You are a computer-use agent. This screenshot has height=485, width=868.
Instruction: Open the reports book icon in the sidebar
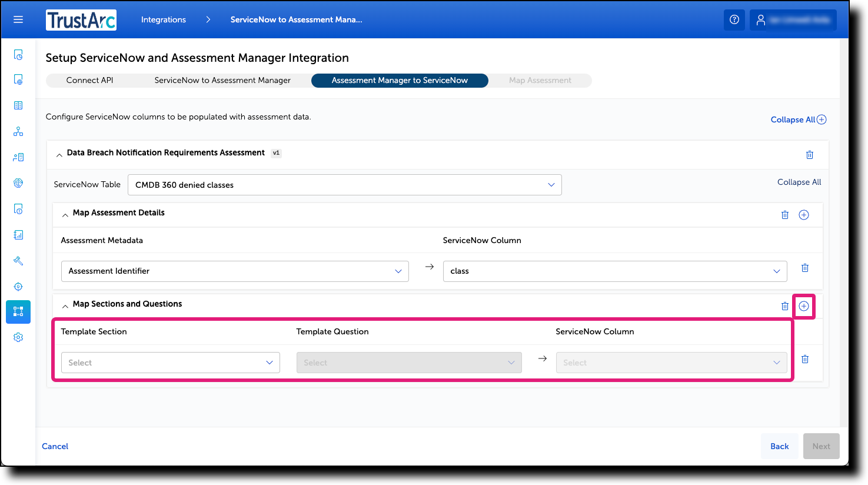[18, 105]
